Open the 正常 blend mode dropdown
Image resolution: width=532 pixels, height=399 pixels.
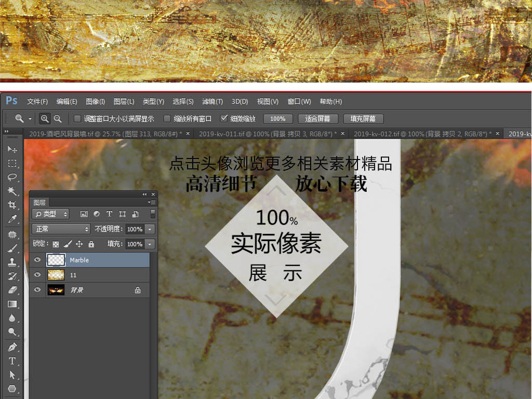tap(61, 229)
